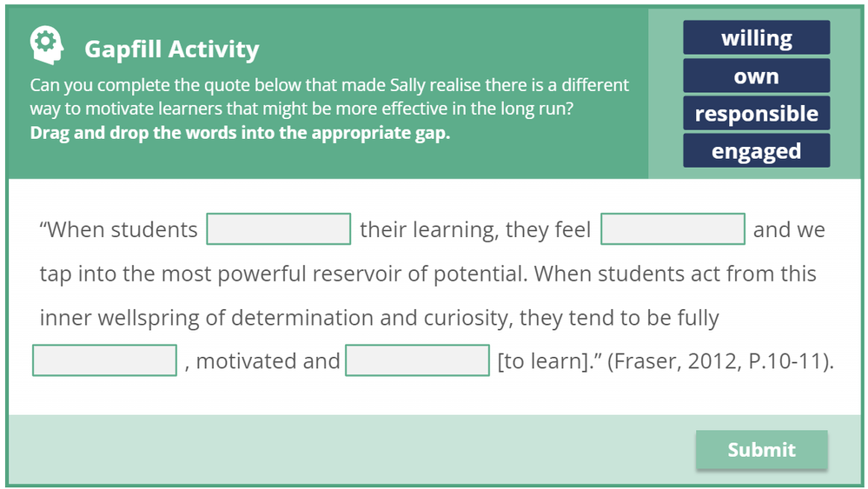Select the "engaged" word tile

point(756,151)
